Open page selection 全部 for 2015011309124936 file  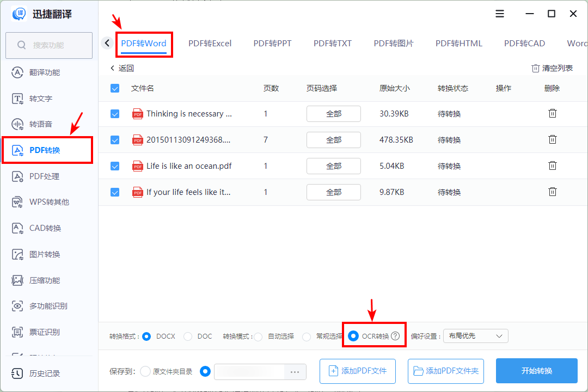333,140
